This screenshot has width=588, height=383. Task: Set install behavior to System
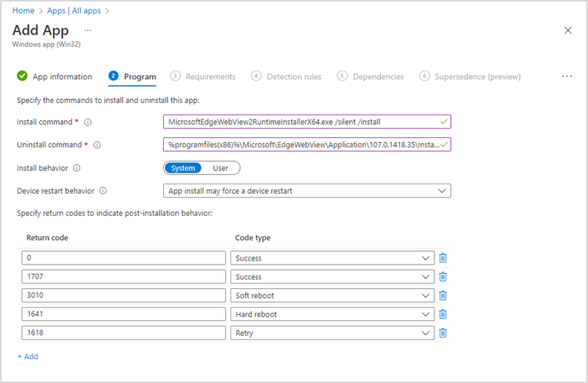point(183,168)
